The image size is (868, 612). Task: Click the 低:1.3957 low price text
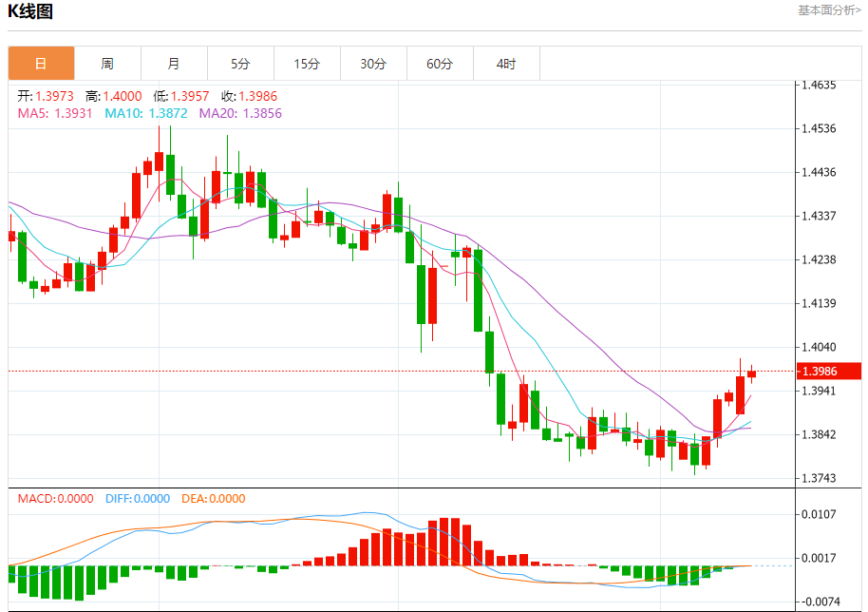[181, 96]
